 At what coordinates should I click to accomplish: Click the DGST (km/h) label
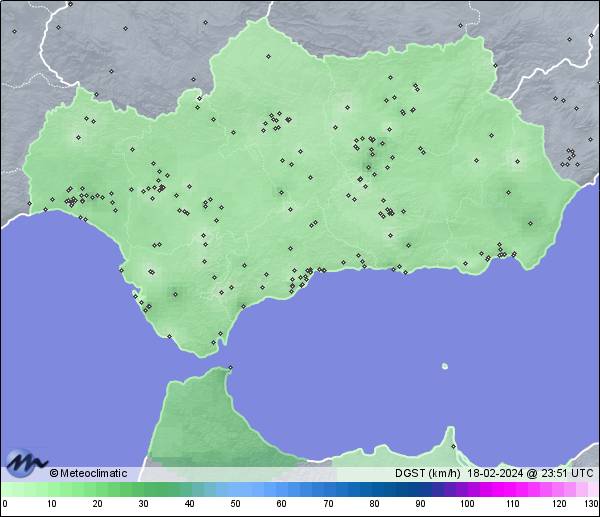tap(427, 473)
